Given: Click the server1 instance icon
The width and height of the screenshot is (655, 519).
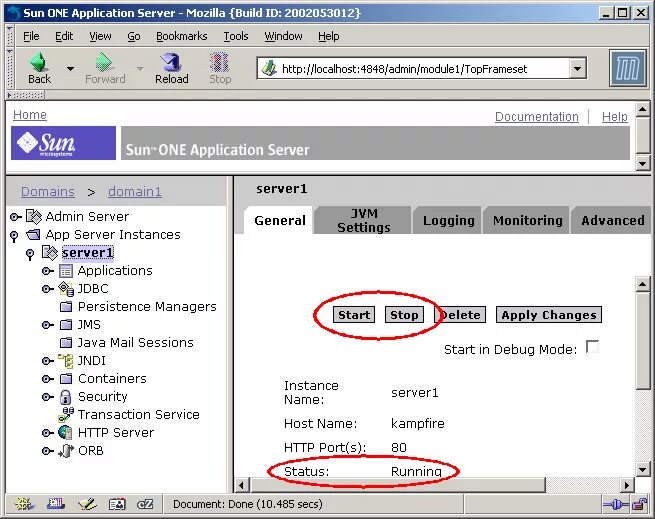Looking at the screenshot, I should (50, 252).
